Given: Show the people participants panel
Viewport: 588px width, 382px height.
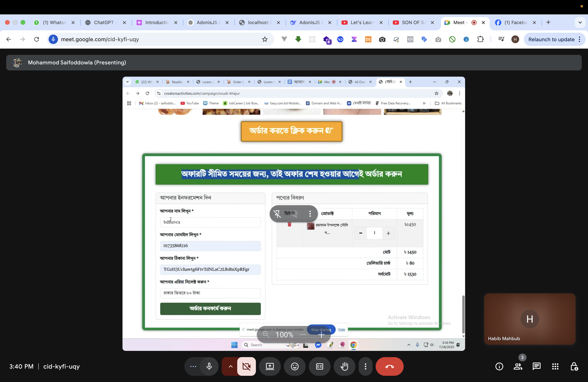Looking at the screenshot, I should [518, 366].
